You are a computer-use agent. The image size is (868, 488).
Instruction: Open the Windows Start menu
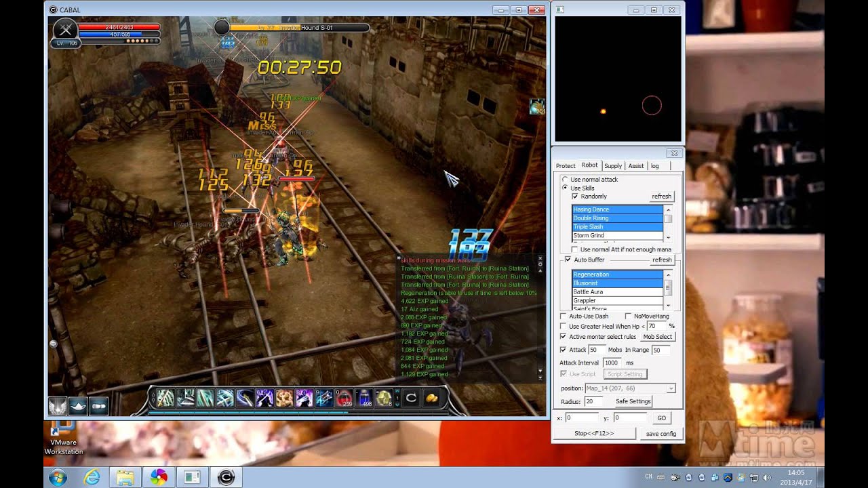(x=59, y=477)
